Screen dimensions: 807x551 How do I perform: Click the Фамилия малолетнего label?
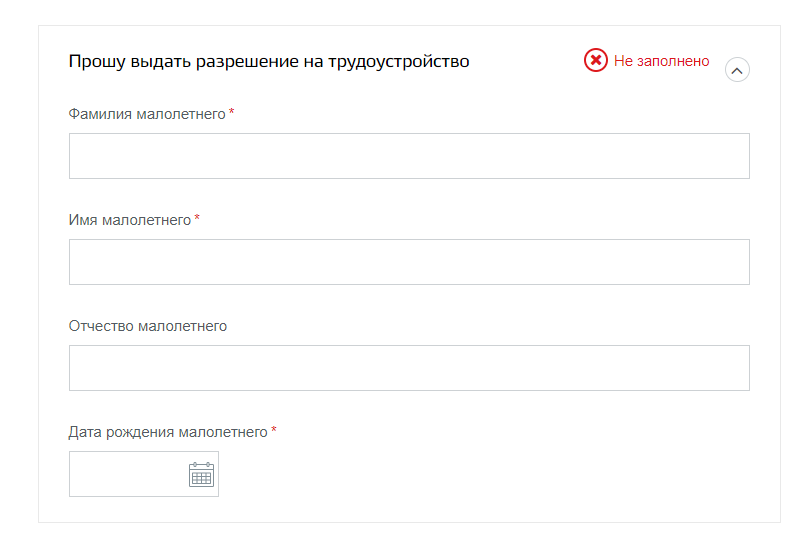pyautogui.click(x=147, y=114)
